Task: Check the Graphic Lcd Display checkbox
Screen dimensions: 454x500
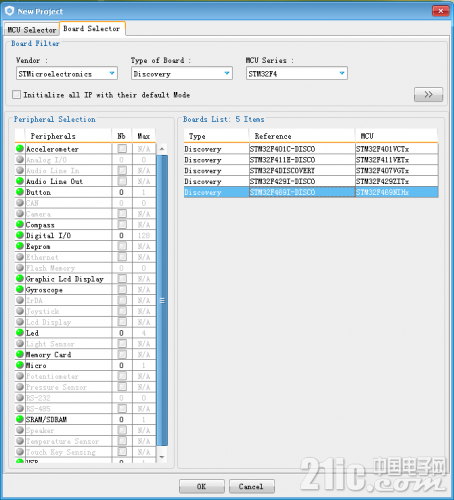Action: [x=122, y=278]
